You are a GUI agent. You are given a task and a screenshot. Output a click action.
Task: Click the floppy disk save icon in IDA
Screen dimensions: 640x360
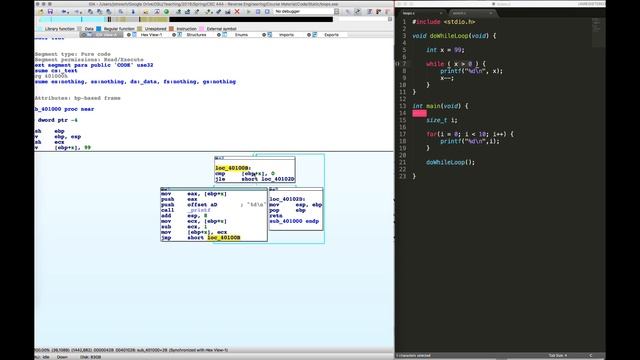pyautogui.click(x=50, y=11)
